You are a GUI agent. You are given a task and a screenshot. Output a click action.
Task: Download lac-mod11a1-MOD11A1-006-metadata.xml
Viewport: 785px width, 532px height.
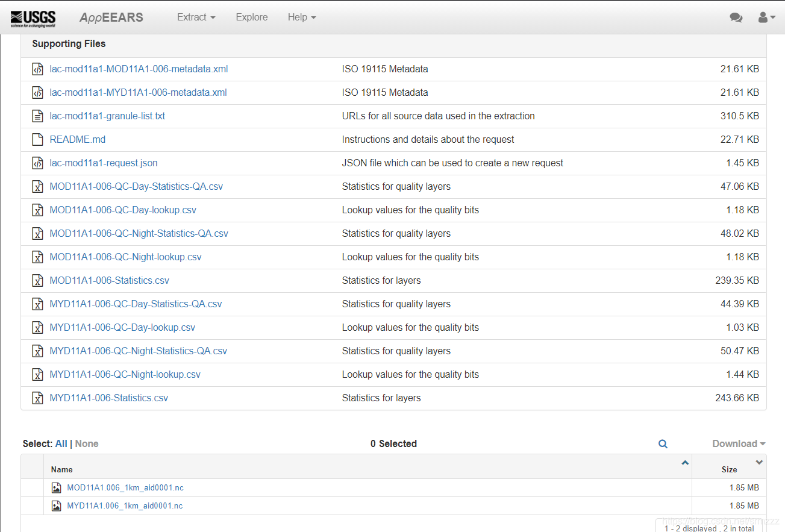click(x=139, y=69)
